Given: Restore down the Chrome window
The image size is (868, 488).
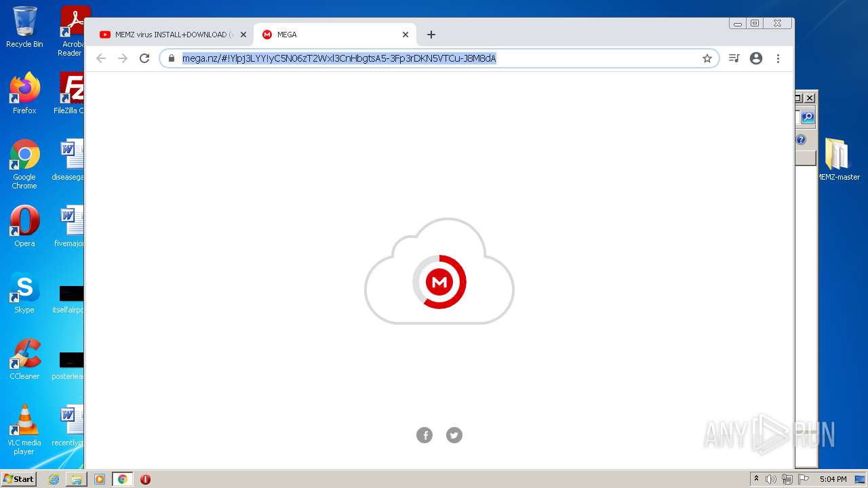Looking at the screenshot, I should click(x=755, y=23).
